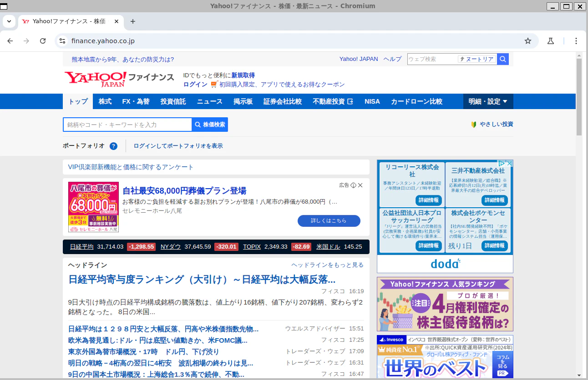Click ログインしてポートフォリオを表示 link
This screenshot has width=588, height=380.
[178, 146]
